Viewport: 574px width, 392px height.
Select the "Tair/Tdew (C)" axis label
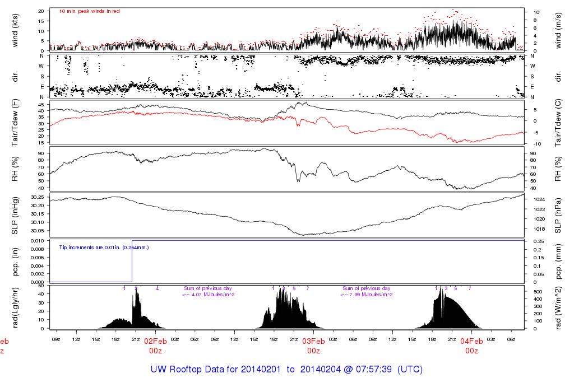[x=558, y=123]
